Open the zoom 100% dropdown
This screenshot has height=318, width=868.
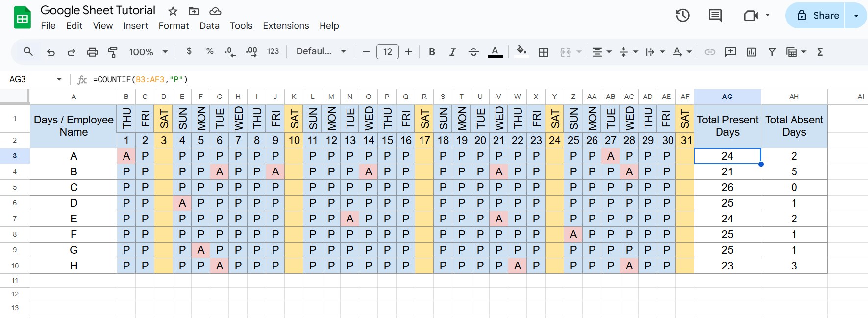148,52
